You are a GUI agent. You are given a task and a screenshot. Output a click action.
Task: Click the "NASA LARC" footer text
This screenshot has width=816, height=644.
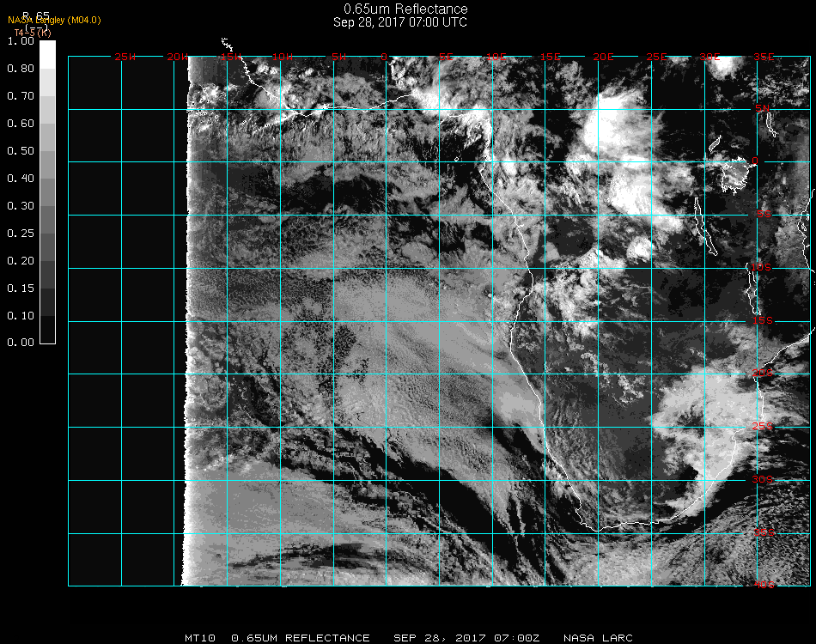tap(598, 638)
